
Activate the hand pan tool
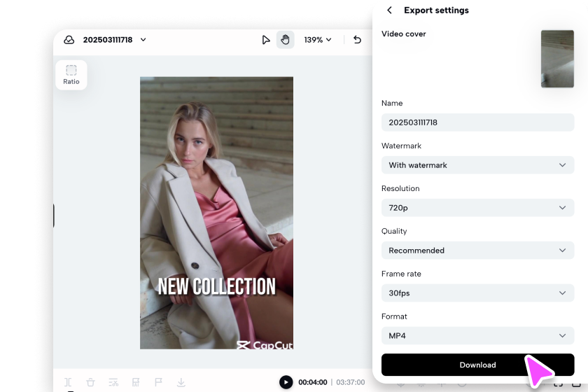(285, 40)
